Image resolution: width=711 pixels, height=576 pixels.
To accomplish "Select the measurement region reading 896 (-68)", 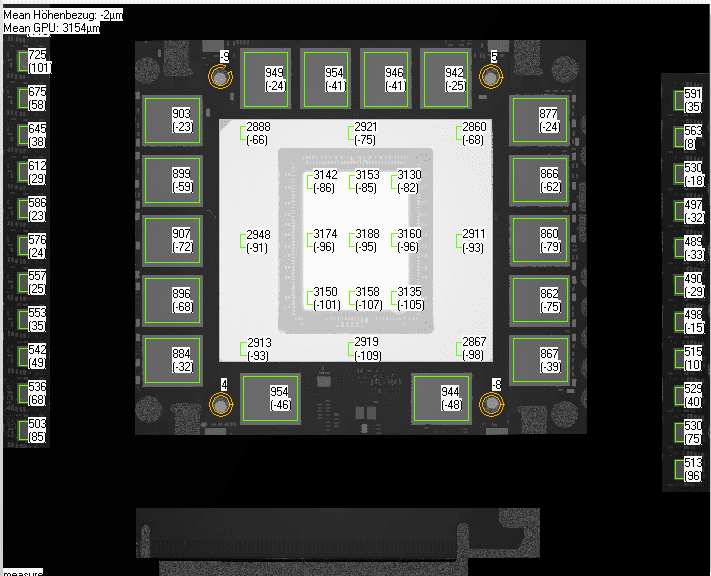I will click(172, 300).
